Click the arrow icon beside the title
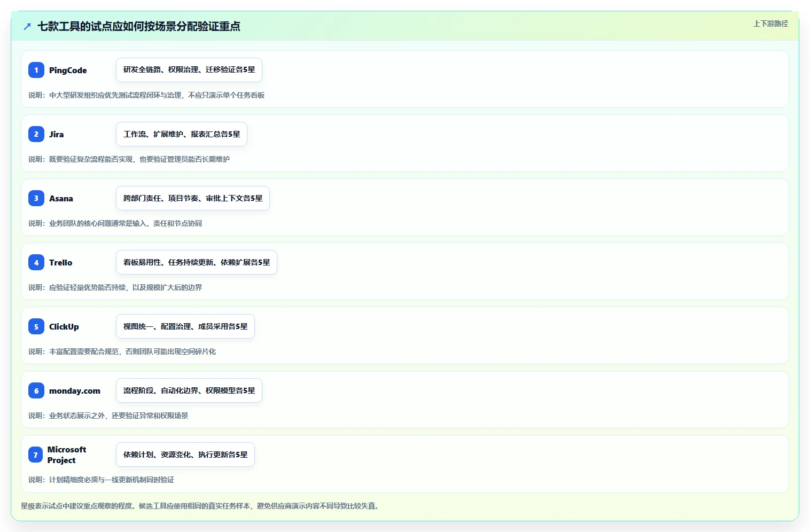 (27, 26)
